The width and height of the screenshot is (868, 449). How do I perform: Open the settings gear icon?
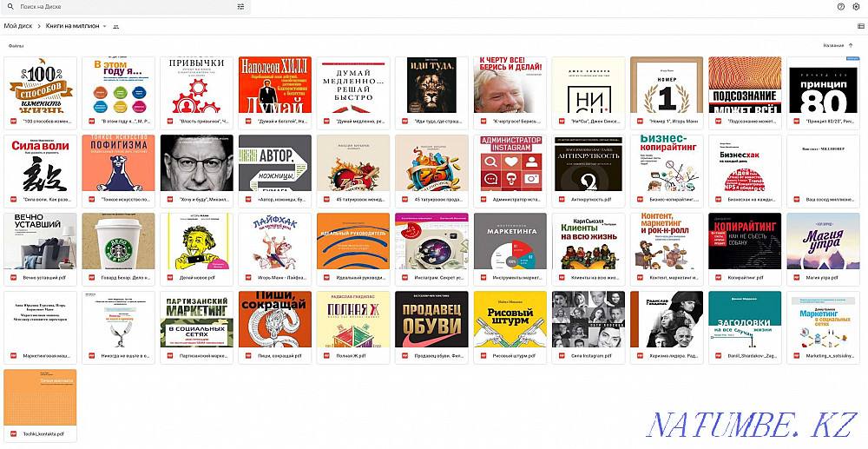[x=857, y=7]
